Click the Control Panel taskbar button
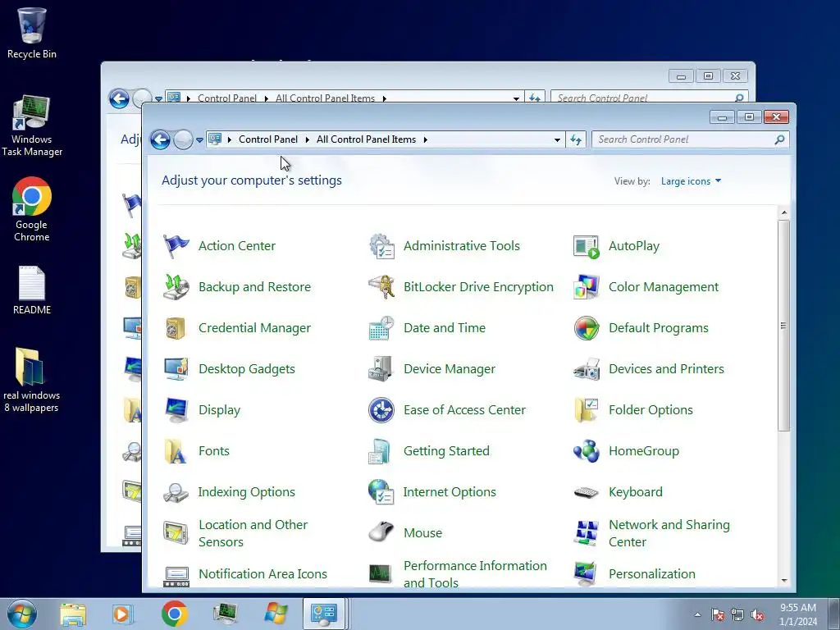Image resolution: width=840 pixels, height=630 pixels. pos(323,614)
